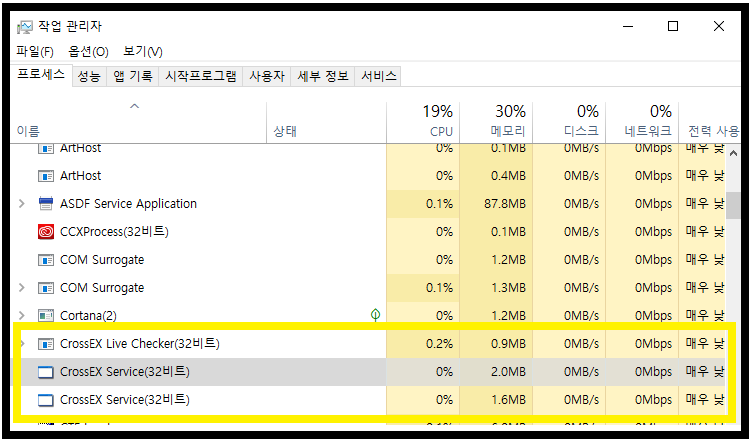753x441 pixels.
Task: Open the 보기(V) menu
Action: point(143,51)
